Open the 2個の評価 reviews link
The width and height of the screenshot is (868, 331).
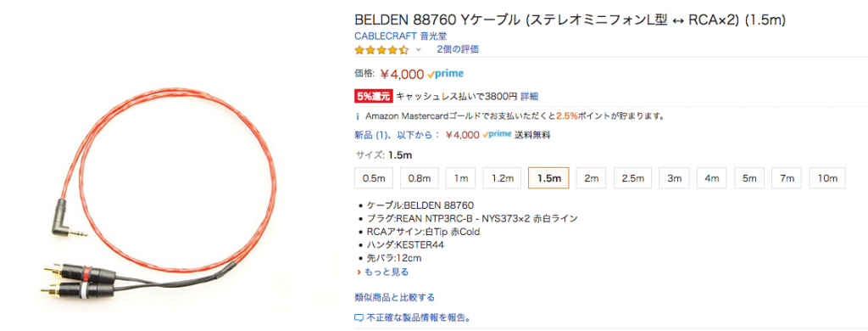[457, 49]
